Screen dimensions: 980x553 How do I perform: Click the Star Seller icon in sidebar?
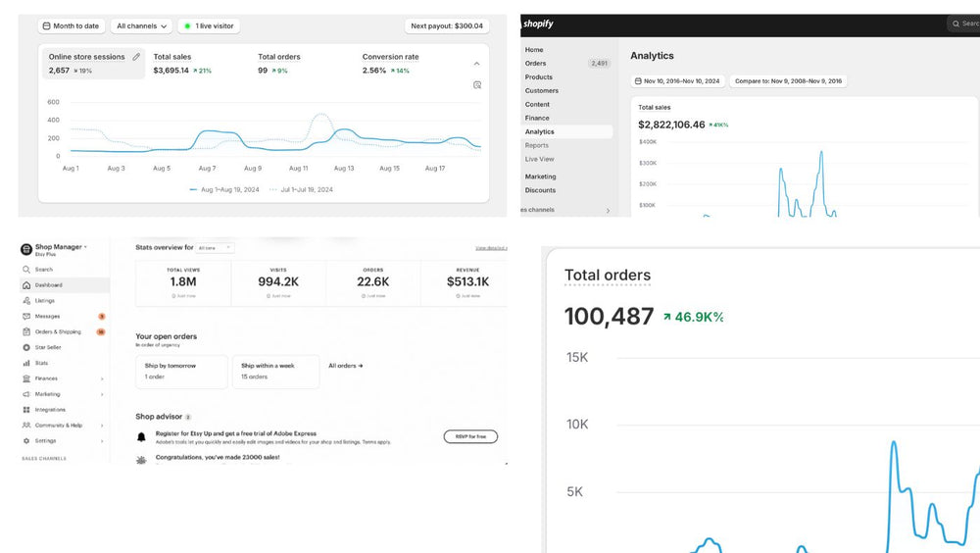coord(25,347)
